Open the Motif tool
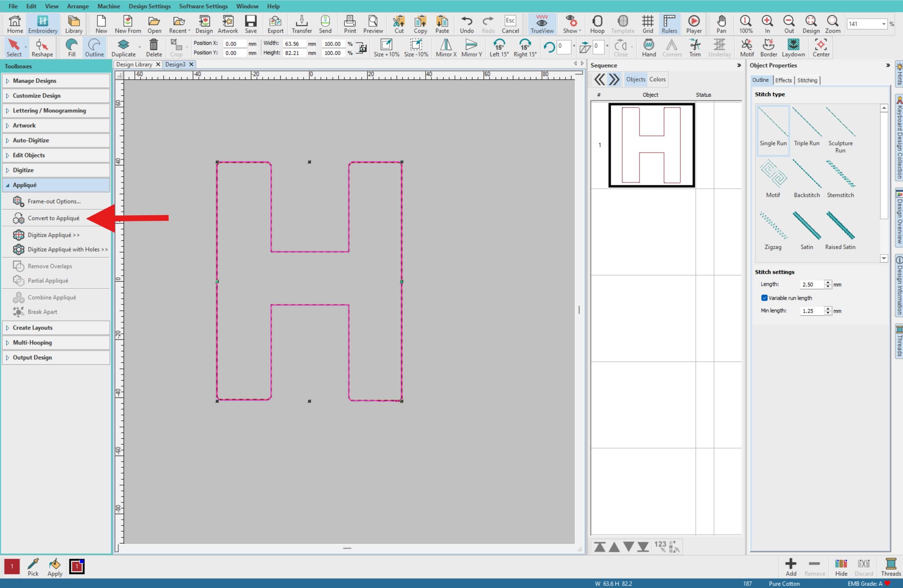 (747, 48)
